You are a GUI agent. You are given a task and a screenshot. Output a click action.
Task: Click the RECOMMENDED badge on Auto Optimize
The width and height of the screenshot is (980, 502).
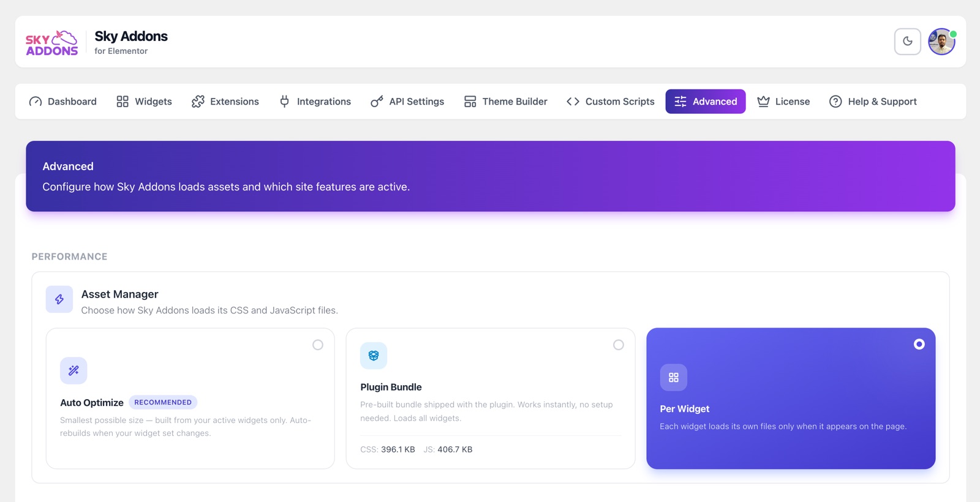click(163, 402)
